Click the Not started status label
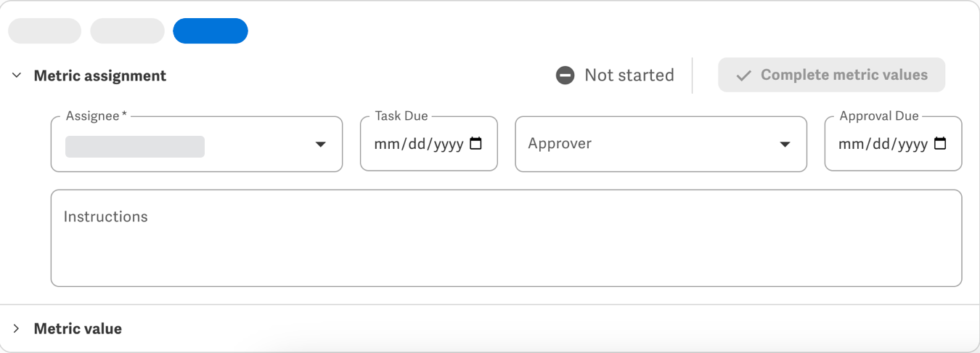This screenshot has width=980, height=353. click(x=629, y=75)
